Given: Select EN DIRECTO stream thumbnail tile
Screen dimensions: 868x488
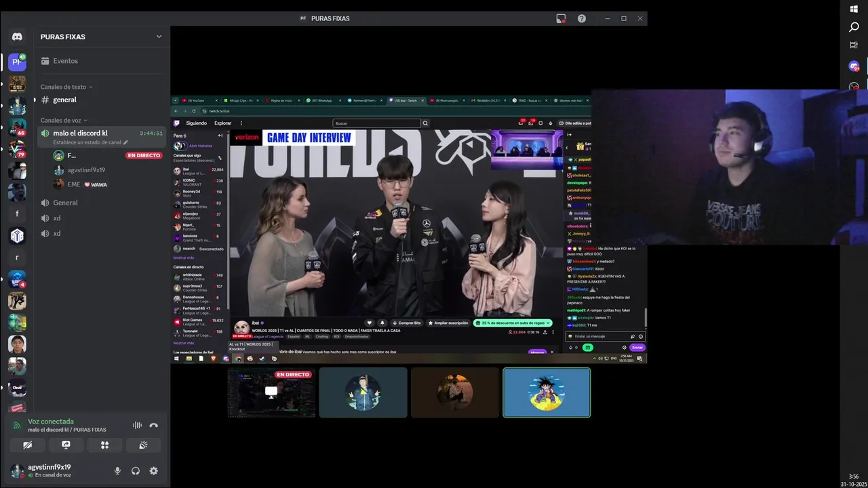Looking at the screenshot, I should pyautogui.click(x=271, y=392).
